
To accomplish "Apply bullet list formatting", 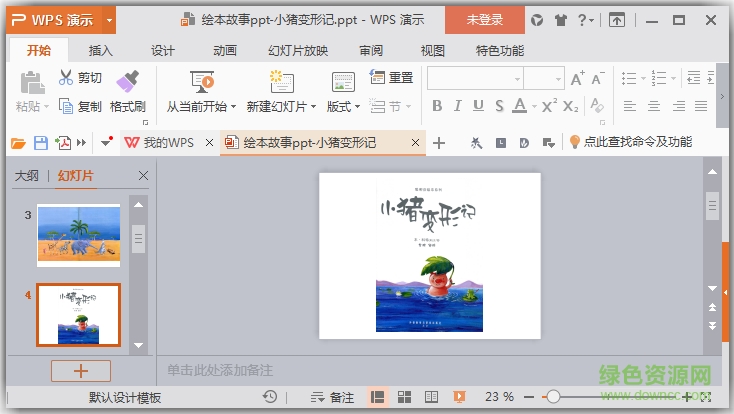I will [629, 78].
